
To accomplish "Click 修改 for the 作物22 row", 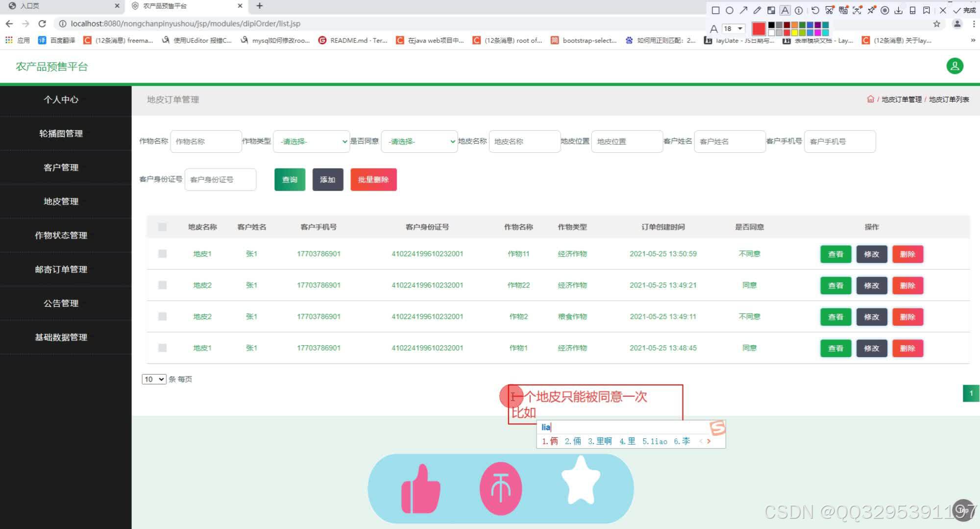I will coord(872,286).
